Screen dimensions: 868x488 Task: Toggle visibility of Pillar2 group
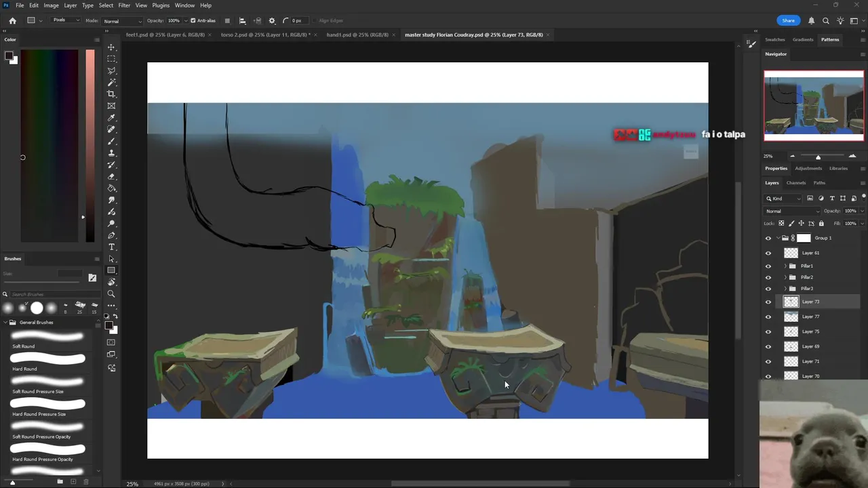click(768, 277)
